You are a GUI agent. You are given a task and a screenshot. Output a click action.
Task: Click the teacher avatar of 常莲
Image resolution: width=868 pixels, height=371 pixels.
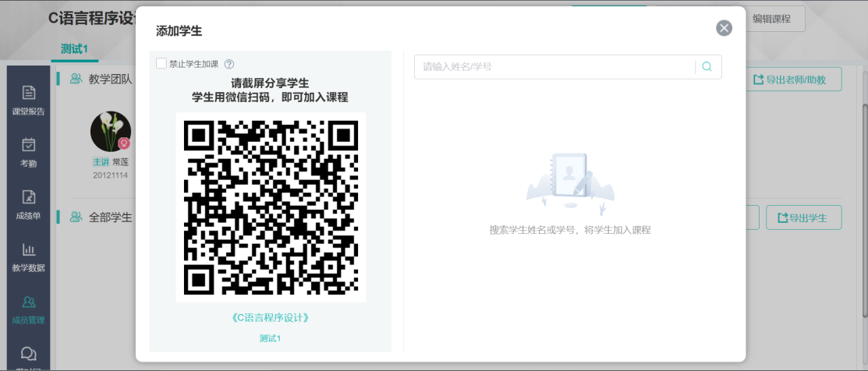111,132
